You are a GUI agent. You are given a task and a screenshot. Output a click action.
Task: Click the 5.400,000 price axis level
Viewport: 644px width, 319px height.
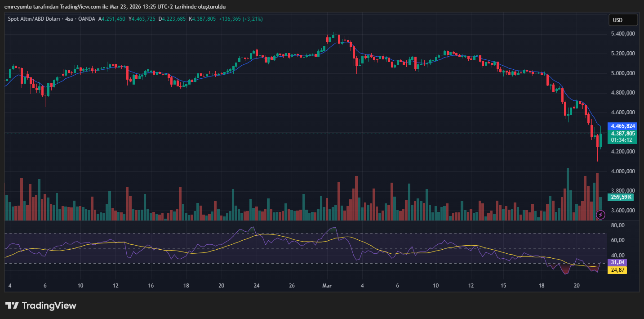click(x=622, y=34)
